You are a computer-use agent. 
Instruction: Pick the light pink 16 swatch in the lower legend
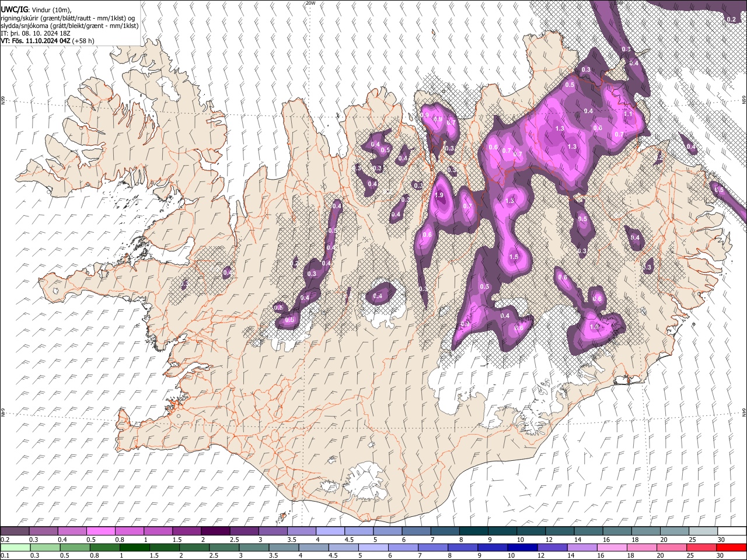612,547
